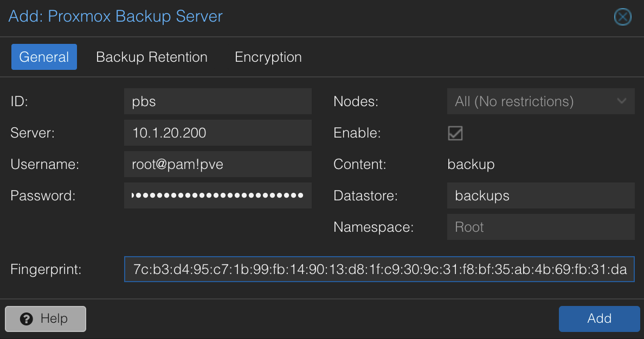Viewport: 644px width, 339px height.
Task: Click inside the ID field showing pbs
Action: pos(217,101)
